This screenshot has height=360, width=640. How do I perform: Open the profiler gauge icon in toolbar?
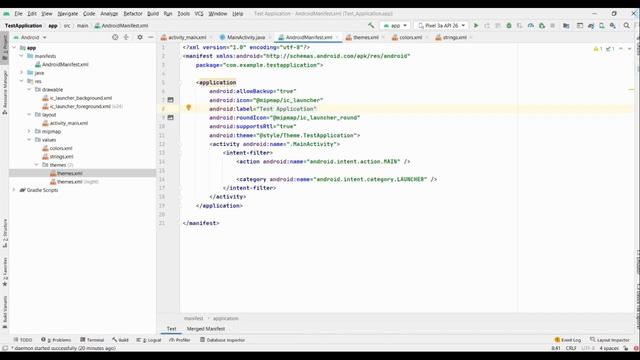click(x=531, y=25)
